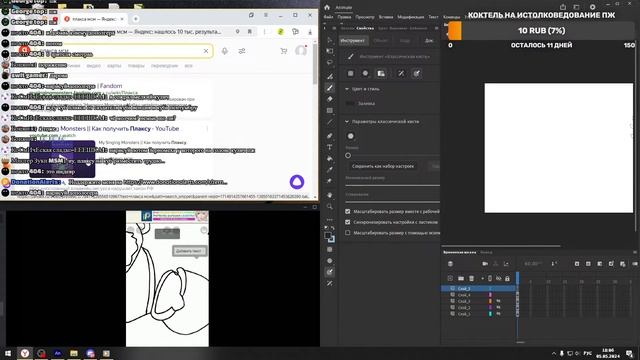Click the Заливка fill color swatch

(350, 104)
